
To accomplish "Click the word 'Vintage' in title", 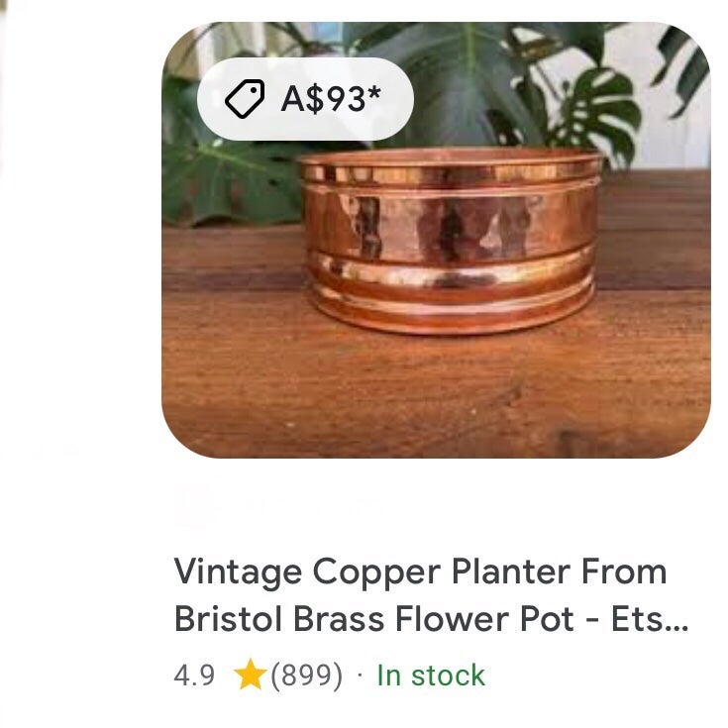I will [x=238, y=573].
